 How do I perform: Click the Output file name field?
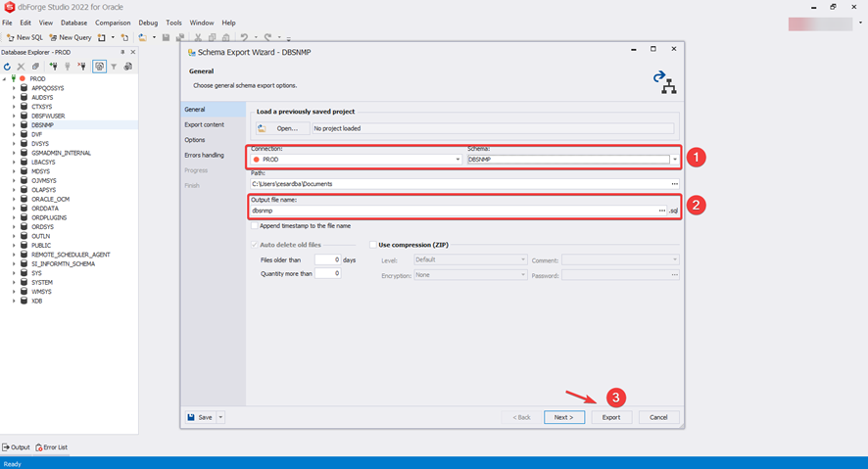[x=451, y=211]
